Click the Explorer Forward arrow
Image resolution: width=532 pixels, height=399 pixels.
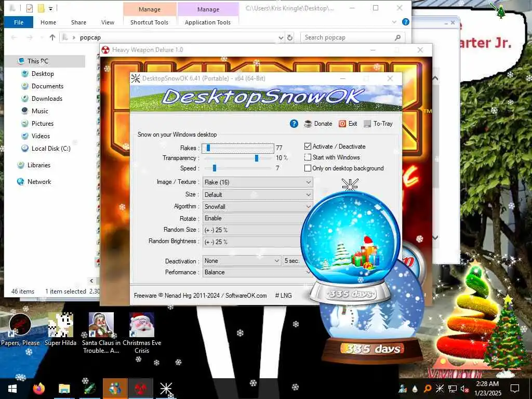pos(30,37)
